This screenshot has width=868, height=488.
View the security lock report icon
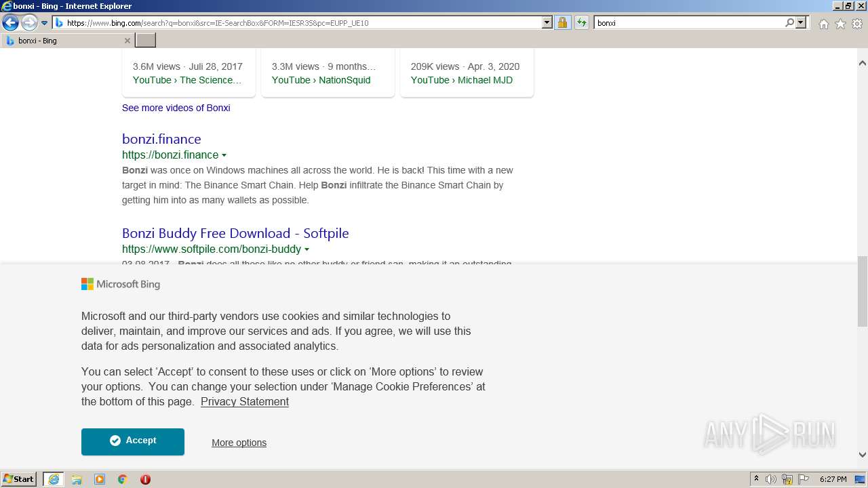pyautogui.click(x=562, y=23)
